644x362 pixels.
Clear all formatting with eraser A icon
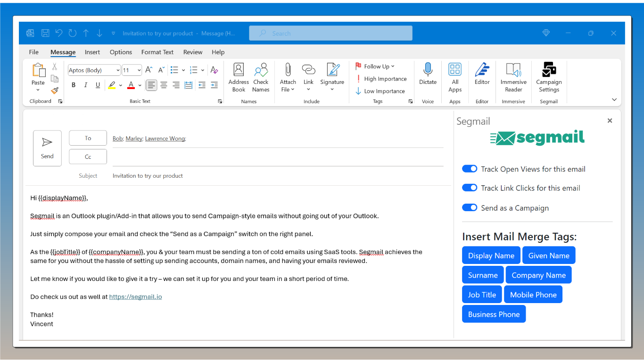[214, 70]
